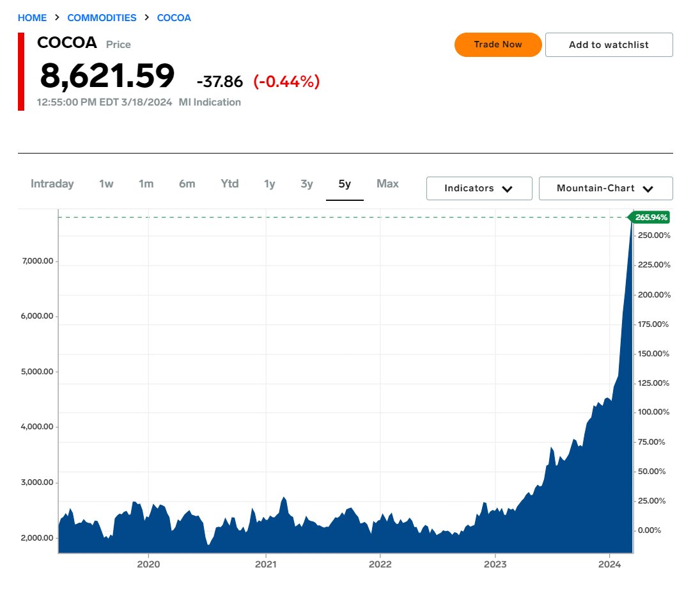Select the COCOA breadcrumb link
This screenshot has height=595, width=700.
pyautogui.click(x=174, y=17)
